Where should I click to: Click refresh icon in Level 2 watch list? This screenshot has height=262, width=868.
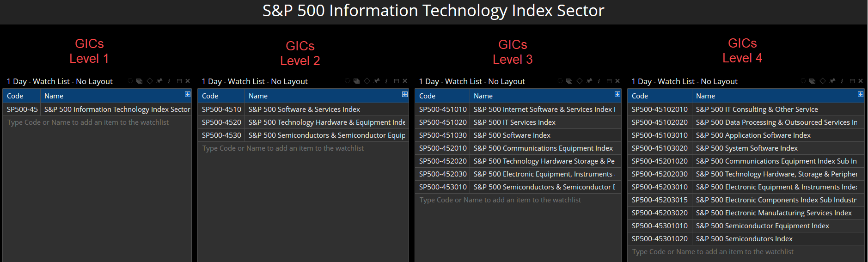tap(347, 81)
